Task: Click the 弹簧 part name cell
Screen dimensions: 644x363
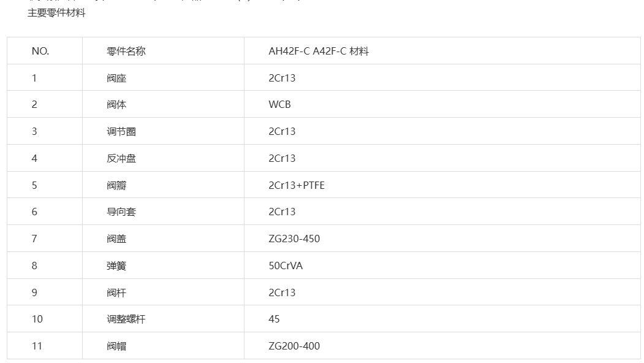Action: 163,266
